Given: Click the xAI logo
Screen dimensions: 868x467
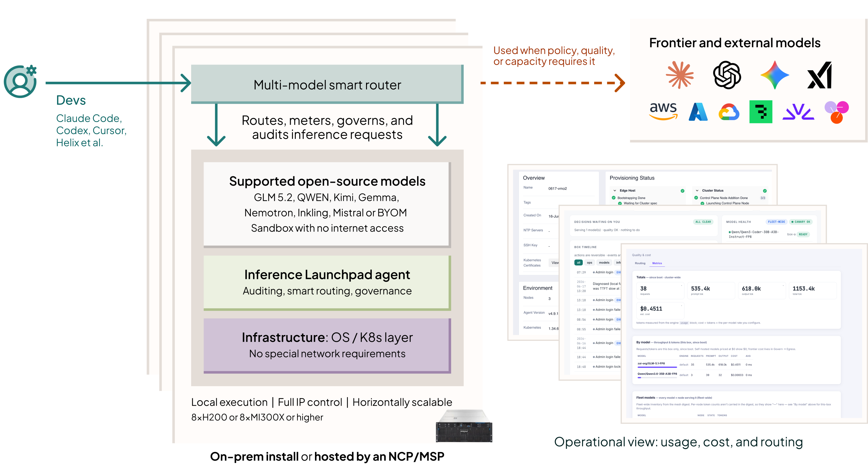Looking at the screenshot, I should click(x=819, y=75).
